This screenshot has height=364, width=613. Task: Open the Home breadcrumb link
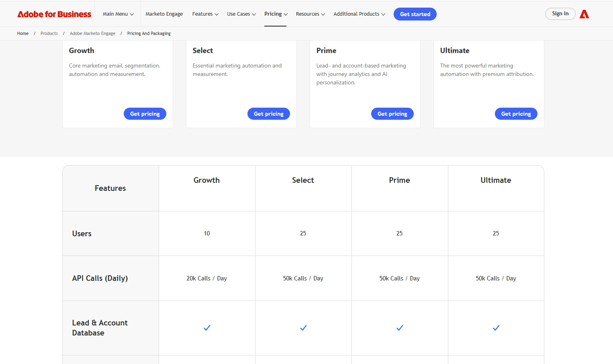tap(22, 33)
